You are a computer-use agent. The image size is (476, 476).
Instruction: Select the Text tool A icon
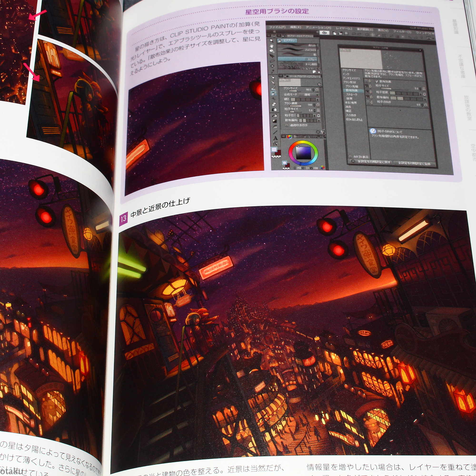point(276,138)
